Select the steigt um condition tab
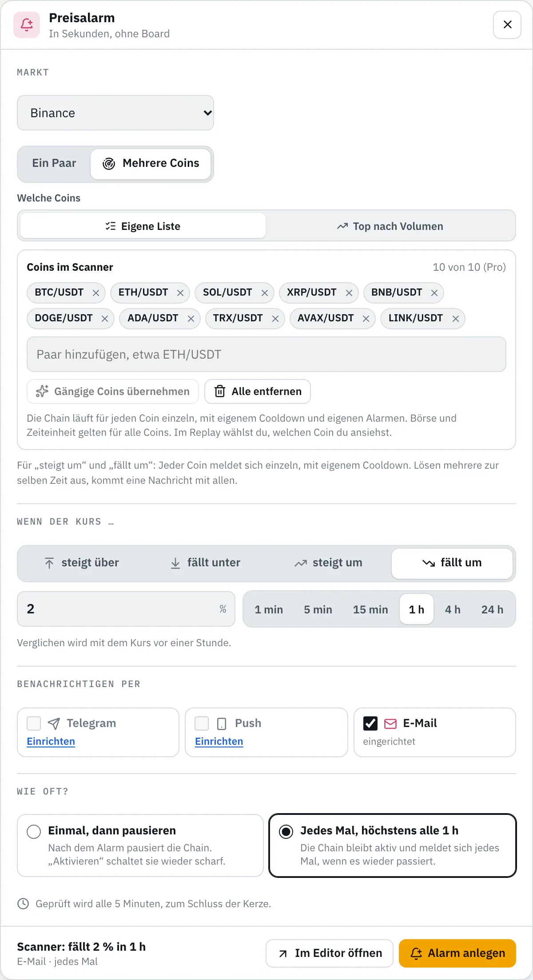Image resolution: width=533 pixels, height=980 pixels. (x=328, y=563)
